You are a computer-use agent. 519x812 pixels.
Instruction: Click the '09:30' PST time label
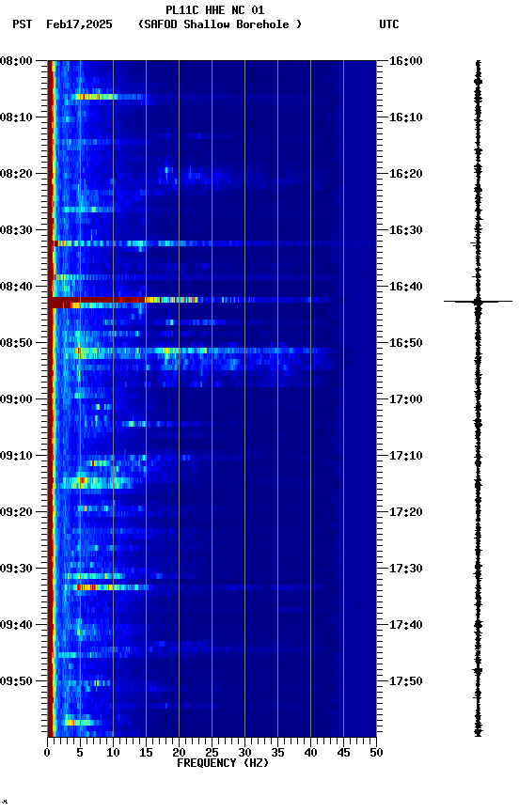point(16,569)
